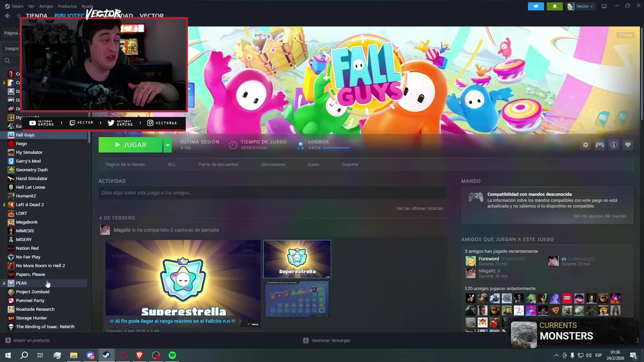Expand the dropdown arrow beside JUGAR

pyautogui.click(x=168, y=145)
